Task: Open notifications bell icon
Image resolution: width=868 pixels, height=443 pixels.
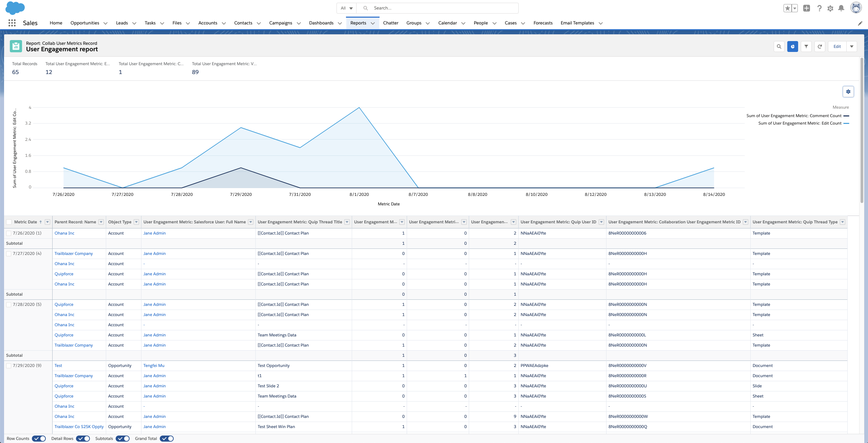Action: tap(841, 8)
